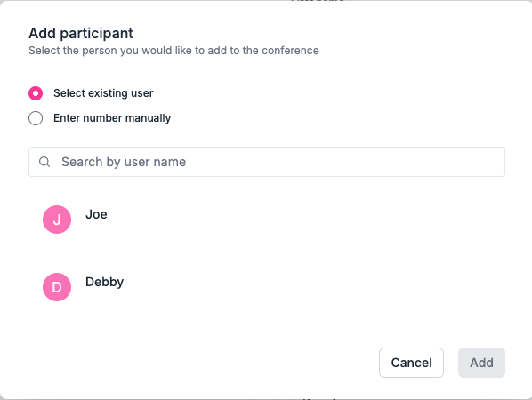This screenshot has width=532, height=400.
Task: Click the 'Add participant' dialog title
Action: point(81,33)
